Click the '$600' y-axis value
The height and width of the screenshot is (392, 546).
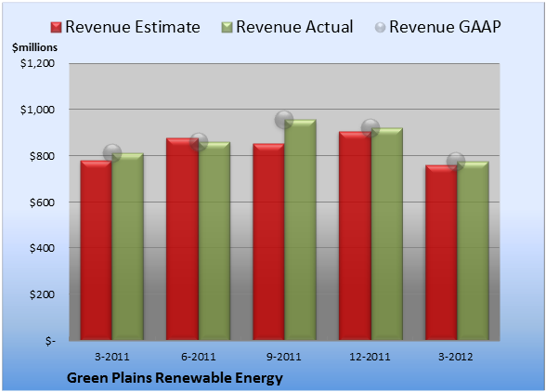tap(42, 203)
